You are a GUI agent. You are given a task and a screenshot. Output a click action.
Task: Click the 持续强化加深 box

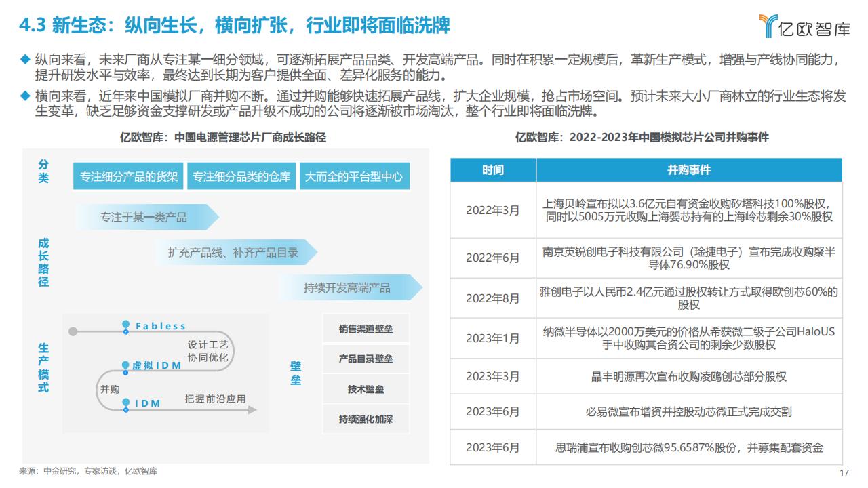[x=366, y=419]
